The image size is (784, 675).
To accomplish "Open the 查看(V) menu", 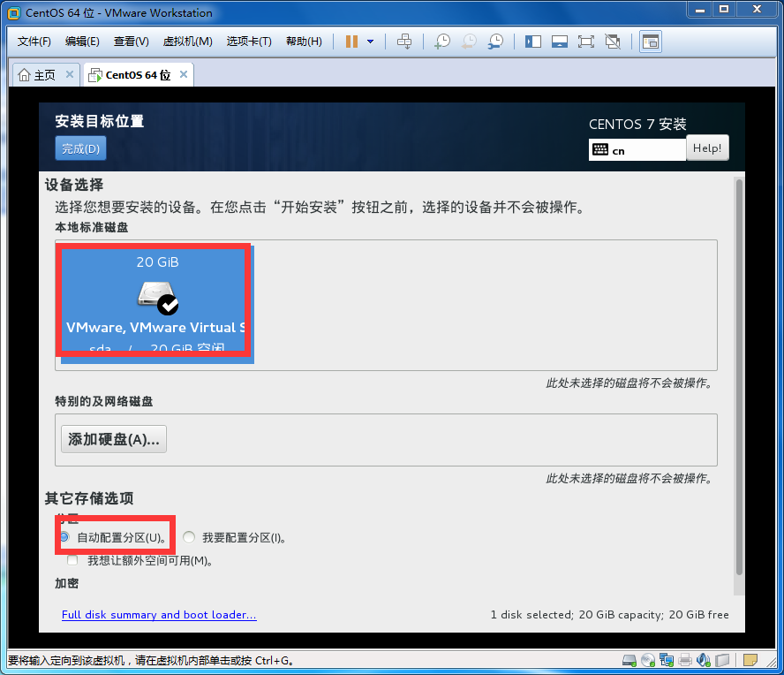I will coord(131,42).
